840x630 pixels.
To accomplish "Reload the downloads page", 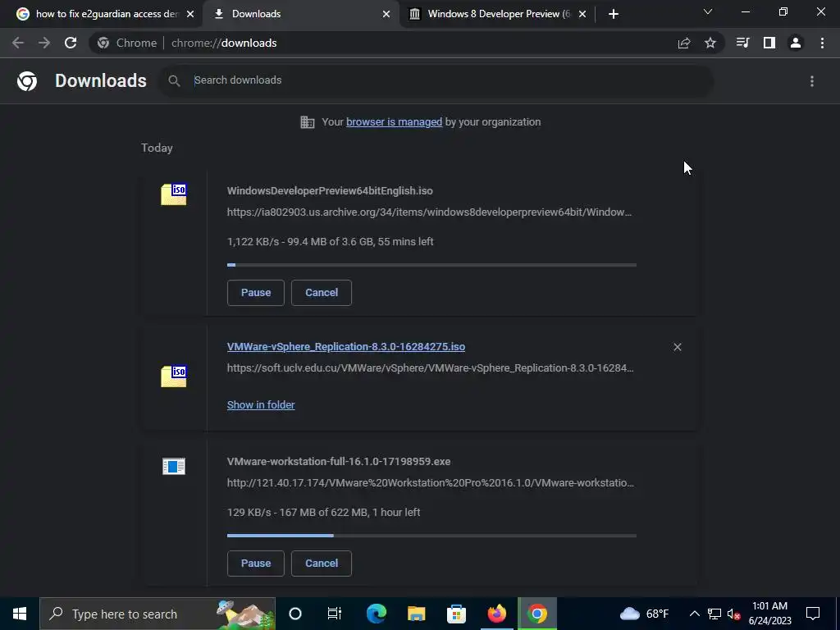I will pos(71,43).
